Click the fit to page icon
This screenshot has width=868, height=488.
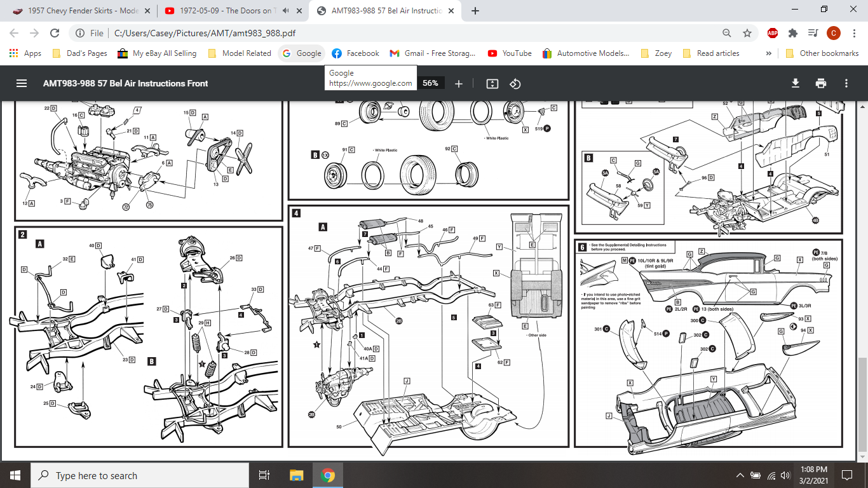[492, 83]
